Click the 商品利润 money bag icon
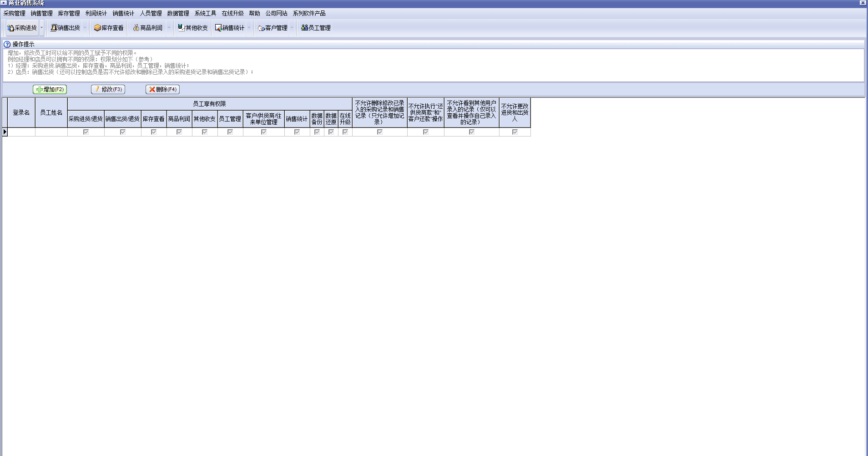 [136, 28]
